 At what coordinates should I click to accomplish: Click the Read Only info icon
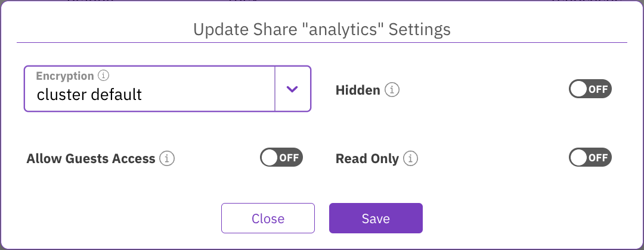410,159
